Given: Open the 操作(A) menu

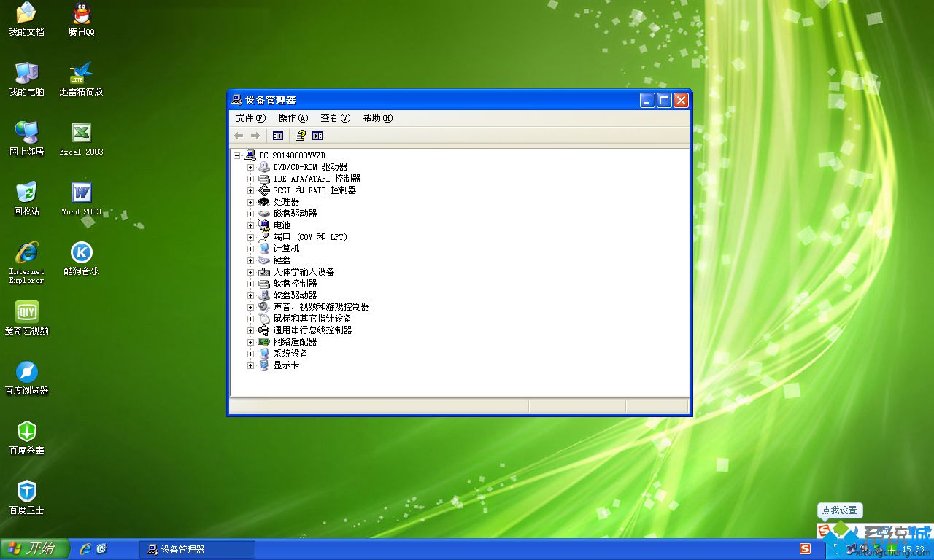Looking at the screenshot, I should [293, 118].
